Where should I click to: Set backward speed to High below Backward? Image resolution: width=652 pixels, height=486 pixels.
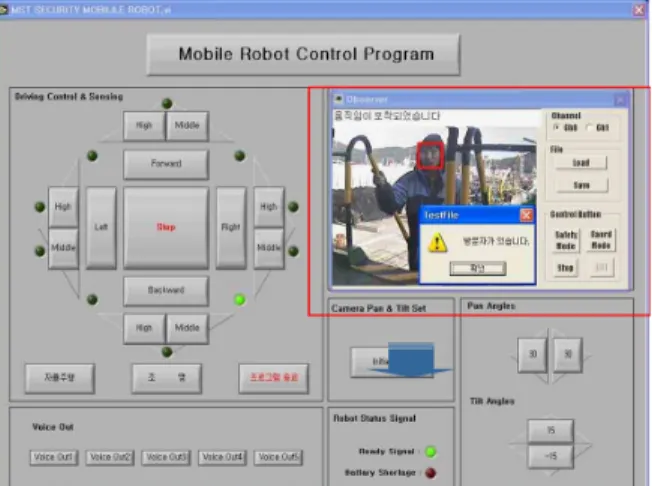pos(144,328)
